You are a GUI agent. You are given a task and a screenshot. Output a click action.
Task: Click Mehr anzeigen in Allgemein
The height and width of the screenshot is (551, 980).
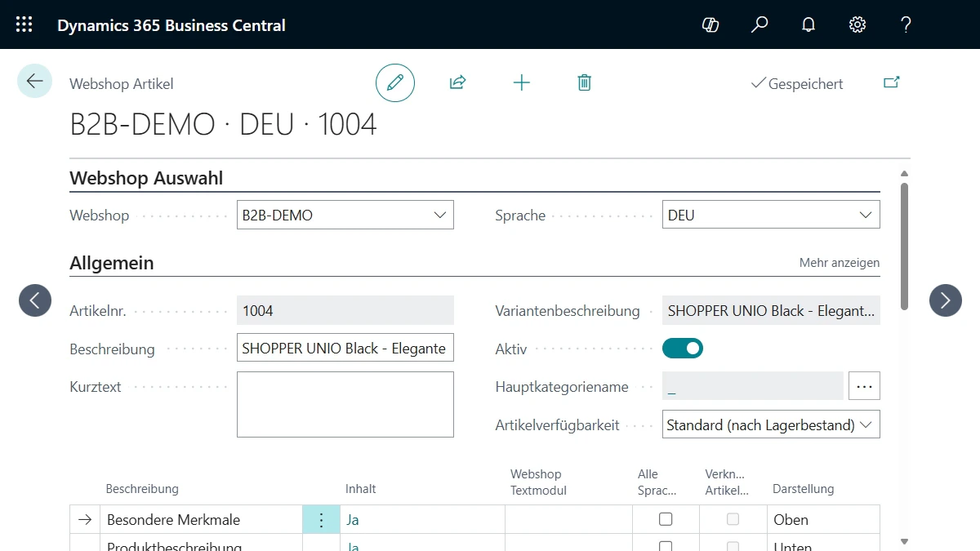coord(840,263)
